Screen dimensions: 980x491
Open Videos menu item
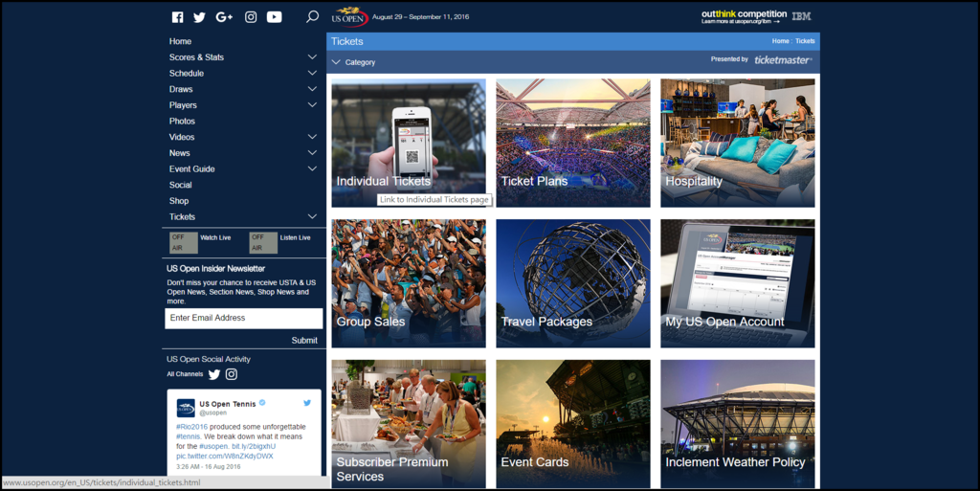tap(181, 137)
